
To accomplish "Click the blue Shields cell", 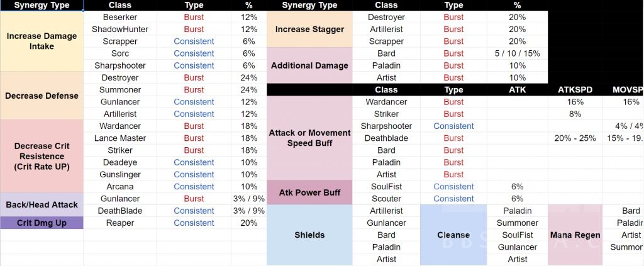I will (309, 235).
